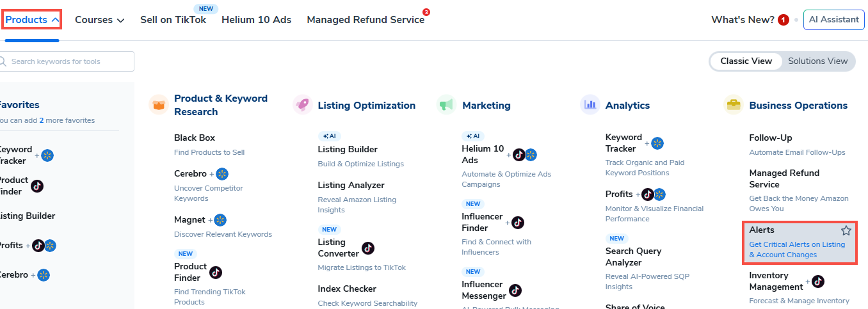Click the Analytics bar chart icon
Image resolution: width=868 pixels, height=309 pixels.
click(590, 105)
